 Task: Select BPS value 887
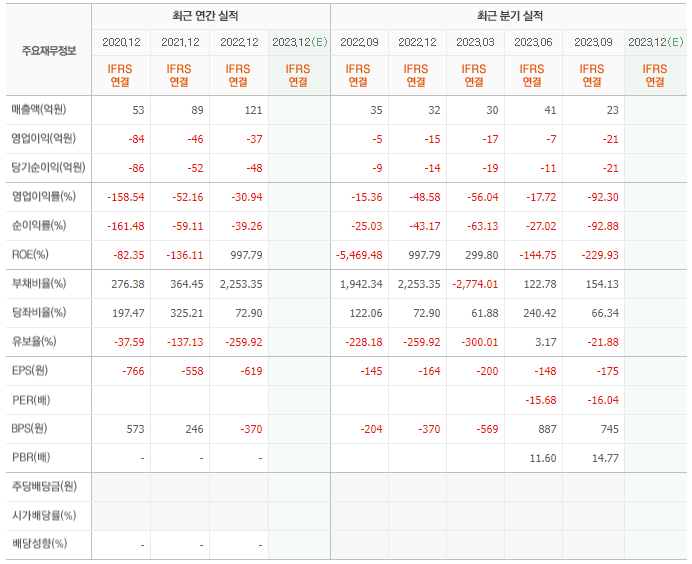coord(547,429)
